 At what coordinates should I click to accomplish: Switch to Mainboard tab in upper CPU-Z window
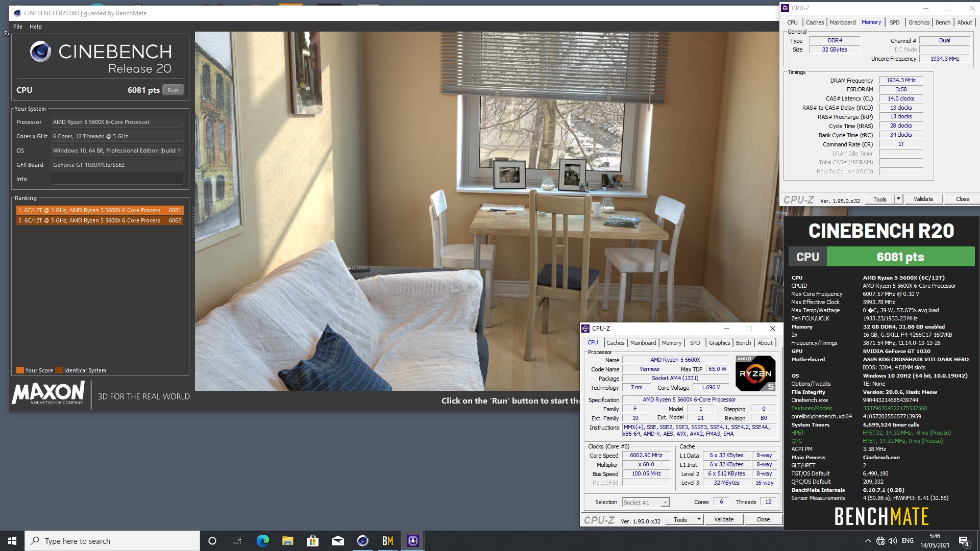(843, 22)
